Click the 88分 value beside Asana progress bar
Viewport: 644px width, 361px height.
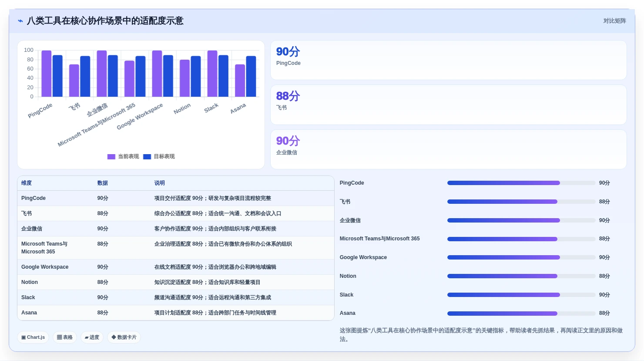tap(604, 314)
